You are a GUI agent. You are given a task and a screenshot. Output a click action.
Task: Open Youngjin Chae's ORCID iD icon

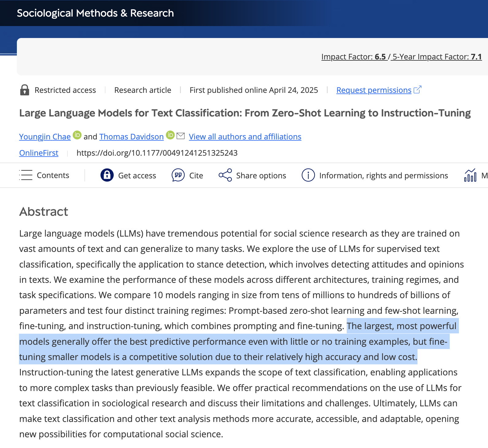pos(77,135)
